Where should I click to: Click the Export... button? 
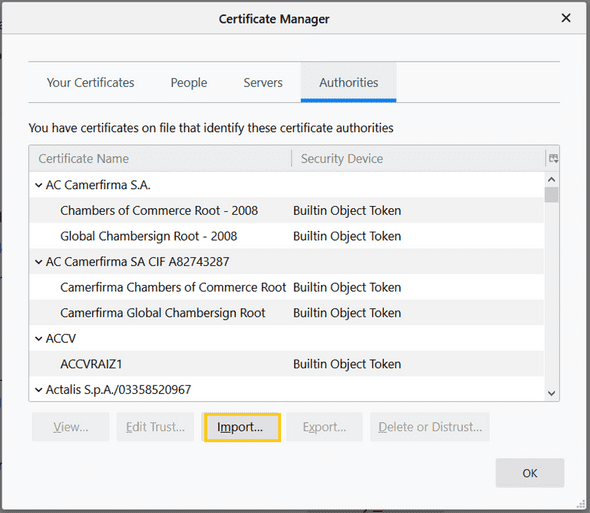click(324, 427)
